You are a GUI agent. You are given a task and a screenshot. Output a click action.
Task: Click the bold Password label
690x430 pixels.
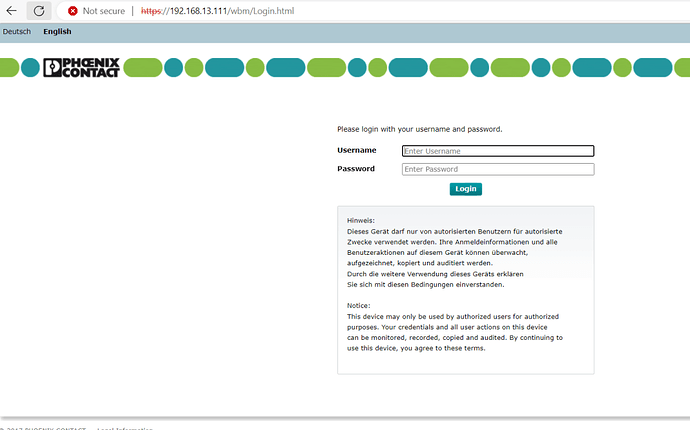point(356,169)
